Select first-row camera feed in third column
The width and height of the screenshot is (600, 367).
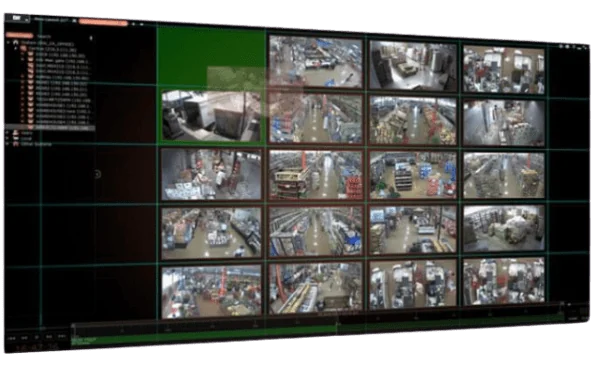coord(413,66)
